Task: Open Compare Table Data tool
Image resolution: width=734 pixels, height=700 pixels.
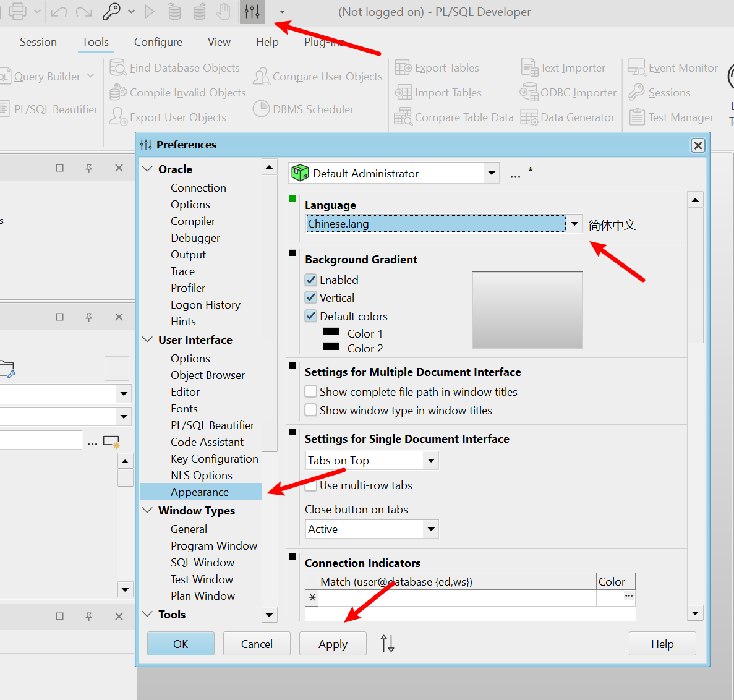Action: tap(454, 117)
